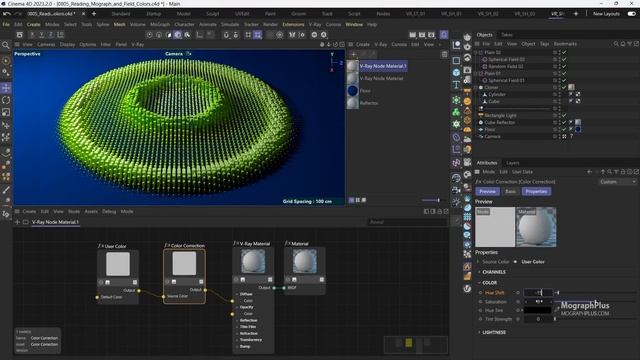Open the Window menu
This screenshot has width=640, height=360.
354,24
